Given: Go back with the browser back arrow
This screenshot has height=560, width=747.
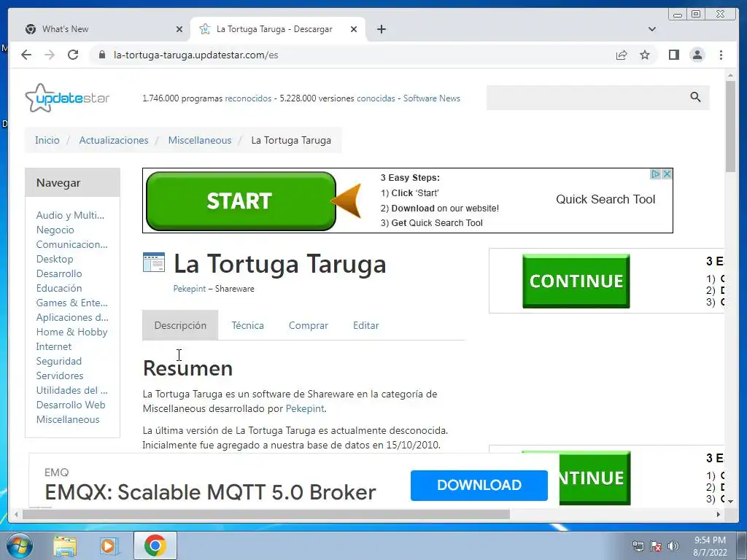Looking at the screenshot, I should (26, 55).
